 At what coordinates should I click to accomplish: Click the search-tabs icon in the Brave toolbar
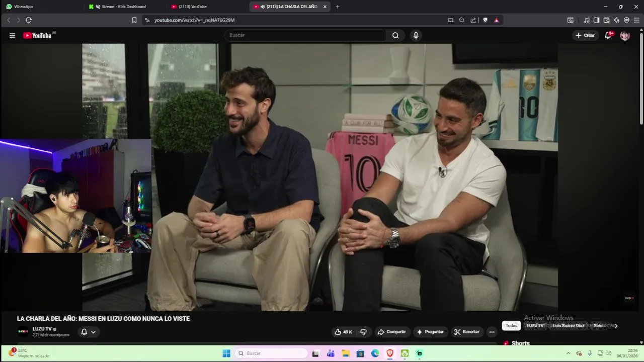click(570, 20)
